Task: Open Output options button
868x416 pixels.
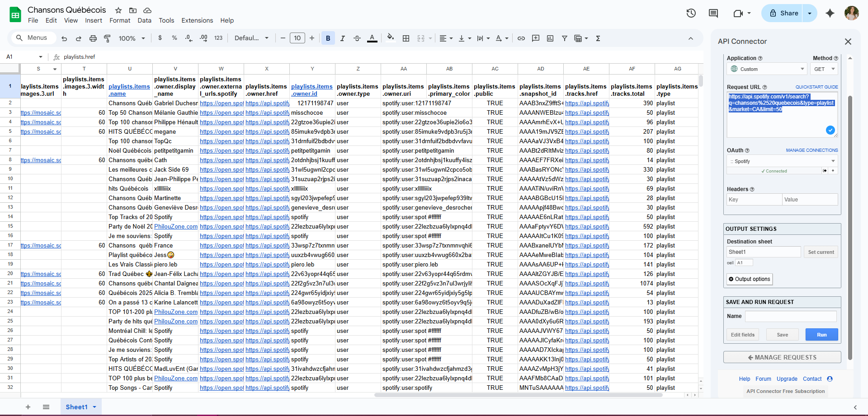Action: pos(750,279)
